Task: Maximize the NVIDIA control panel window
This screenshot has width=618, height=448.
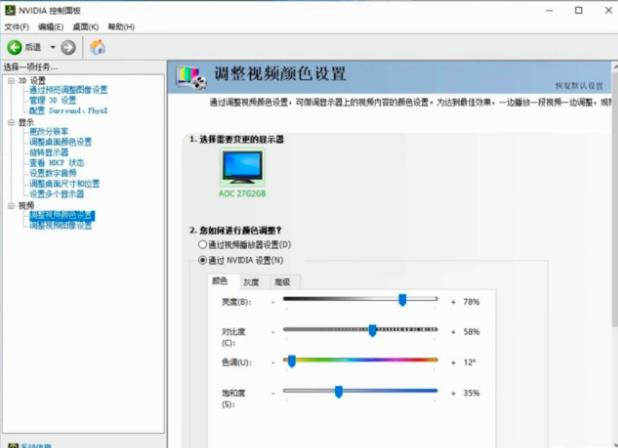Action: point(579,11)
